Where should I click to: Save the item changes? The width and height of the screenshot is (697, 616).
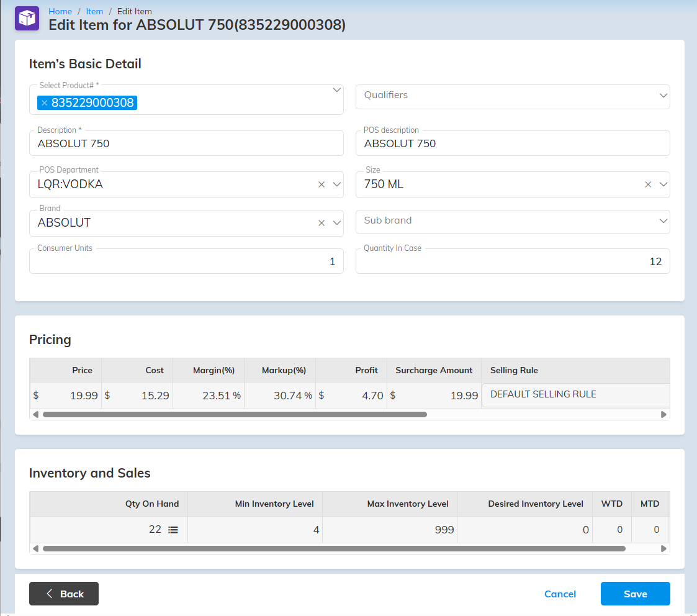click(x=635, y=594)
